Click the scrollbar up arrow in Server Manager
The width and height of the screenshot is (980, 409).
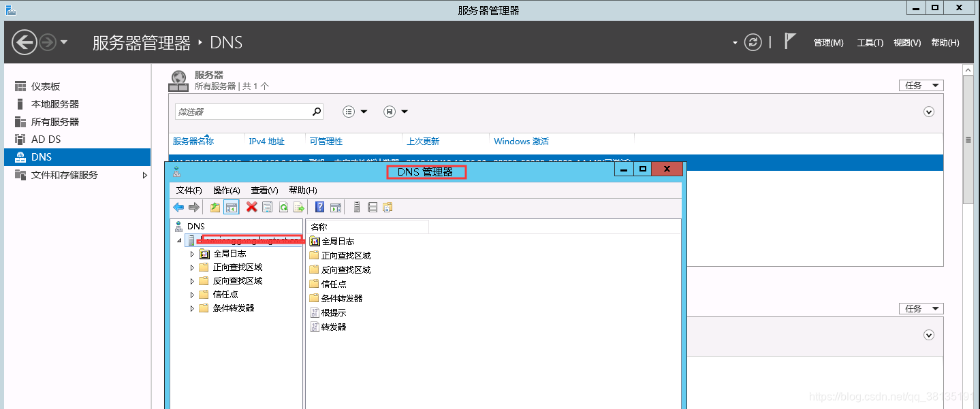[x=970, y=69]
